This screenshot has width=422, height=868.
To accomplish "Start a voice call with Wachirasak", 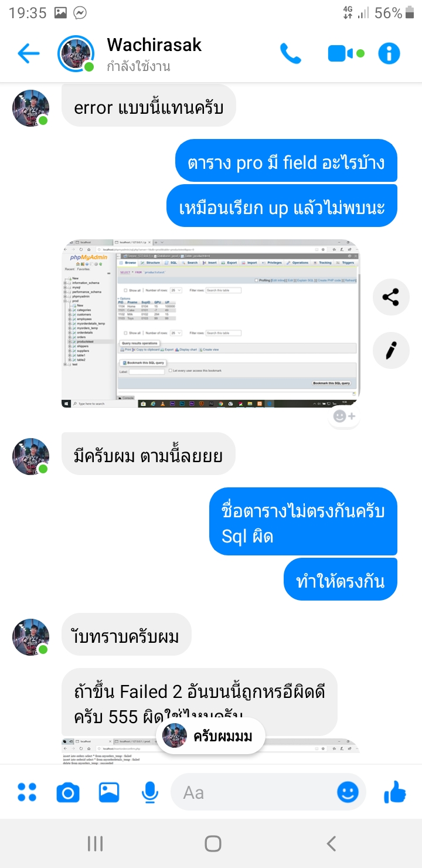I will pyautogui.click(x=291, y=54).
